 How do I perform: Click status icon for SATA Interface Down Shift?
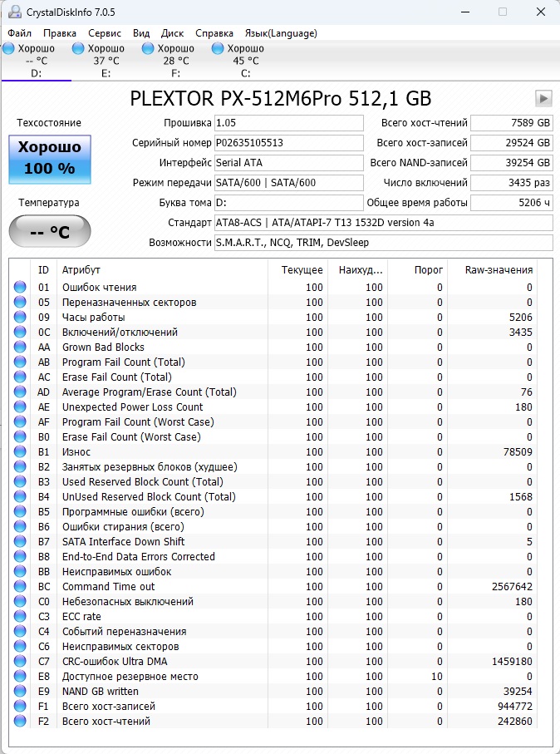coord(20,541)
